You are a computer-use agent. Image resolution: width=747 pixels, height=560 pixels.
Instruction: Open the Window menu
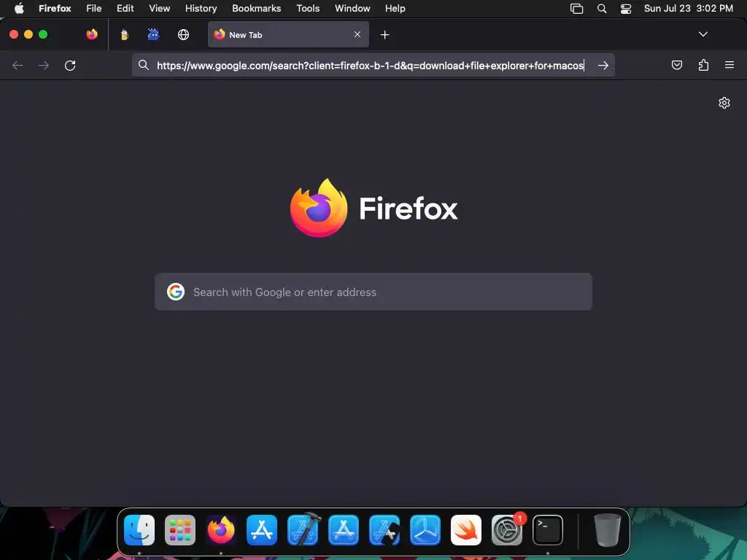coord(352,8)
